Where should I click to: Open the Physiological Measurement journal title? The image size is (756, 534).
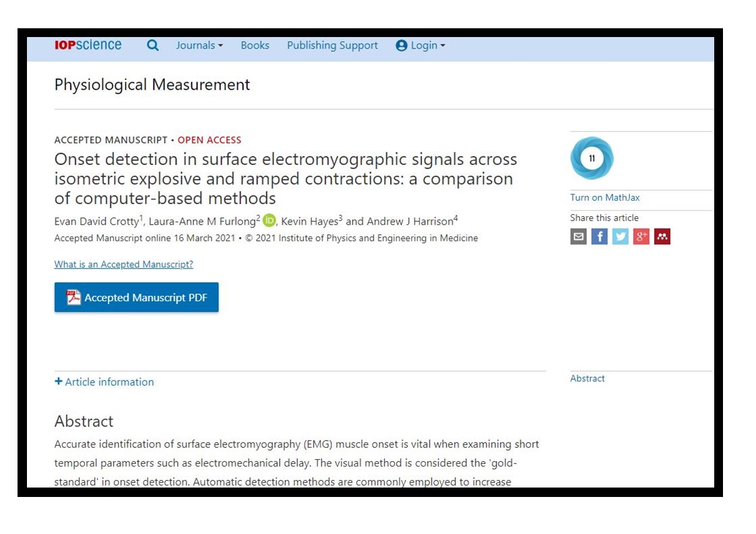(152, 84)
